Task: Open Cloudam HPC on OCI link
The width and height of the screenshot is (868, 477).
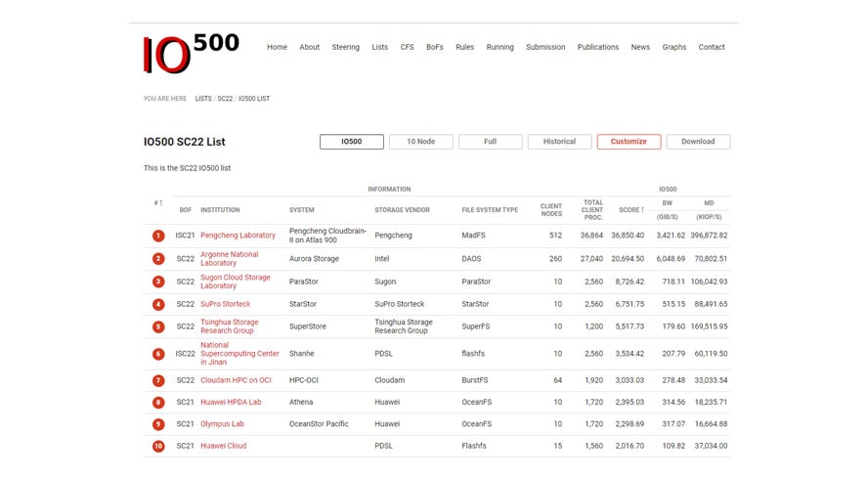Action: 236,380
